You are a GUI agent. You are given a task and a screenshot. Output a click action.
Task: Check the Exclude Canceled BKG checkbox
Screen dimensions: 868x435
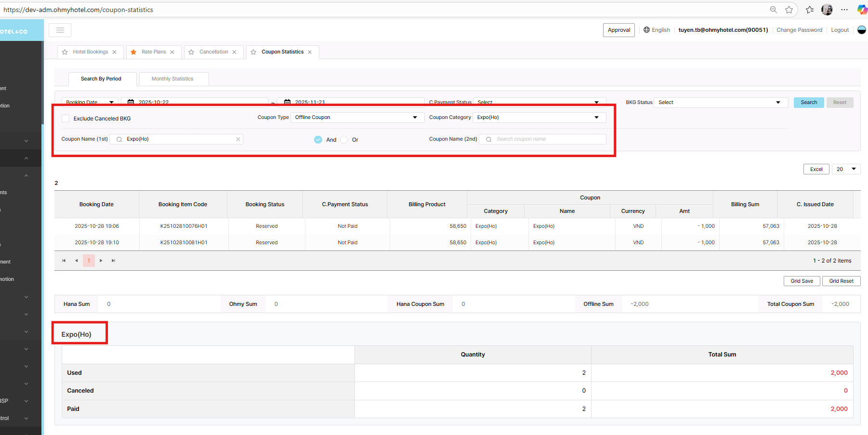[x=66, y=119]
